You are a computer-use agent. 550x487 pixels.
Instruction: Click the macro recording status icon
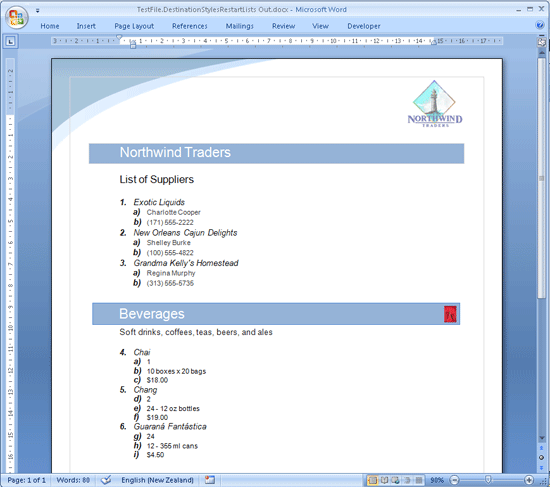click(210, 480)
